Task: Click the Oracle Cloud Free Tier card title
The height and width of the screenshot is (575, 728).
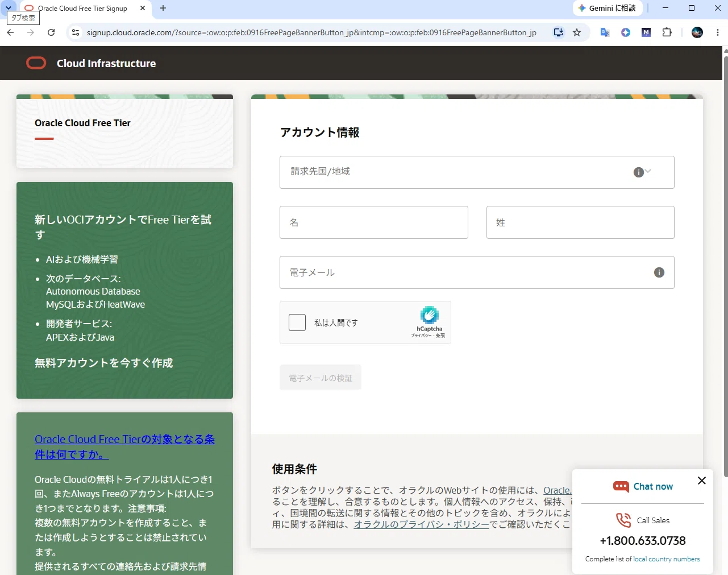Action: point(82,123)
